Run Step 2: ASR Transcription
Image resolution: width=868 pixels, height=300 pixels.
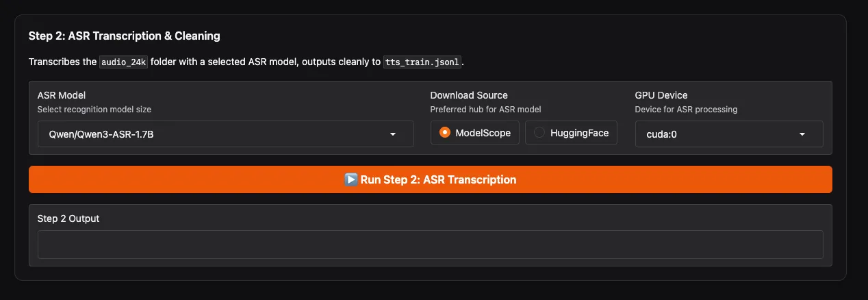point(438,179)
